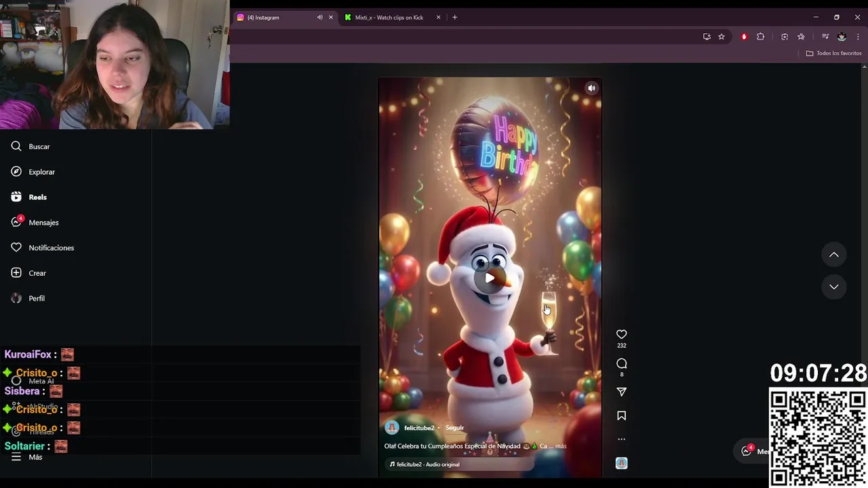Go to next reel with down arrow
Image resolution: width=868 pixels, height=488 pixels.
click(x=834, y=287)
